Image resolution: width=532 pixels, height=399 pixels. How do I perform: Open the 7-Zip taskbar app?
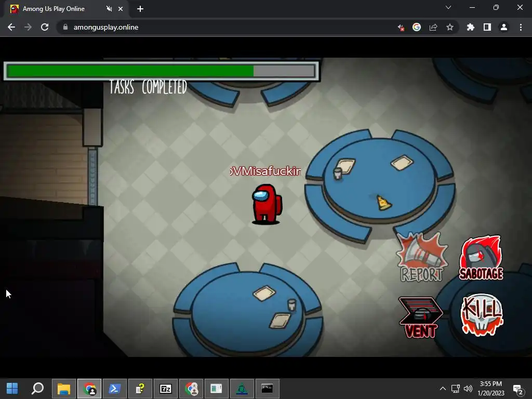coord(166,389)
